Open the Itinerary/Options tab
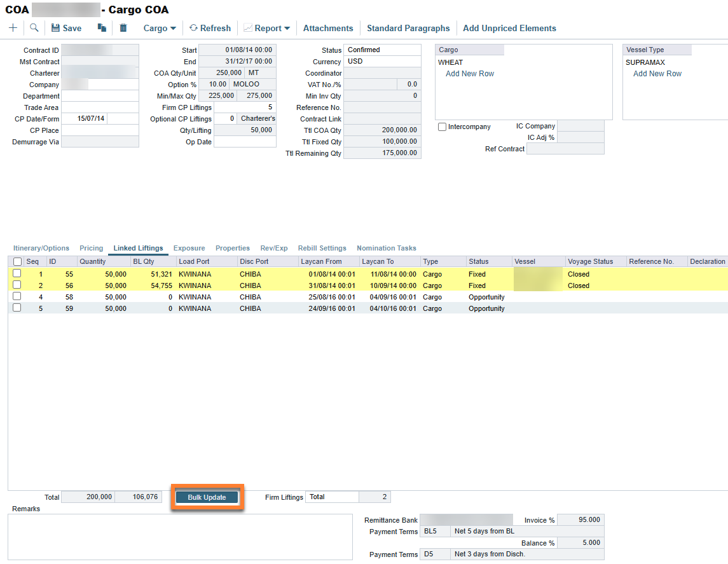The height and width of the screenshot is (564, 728). tap(41, 248)
